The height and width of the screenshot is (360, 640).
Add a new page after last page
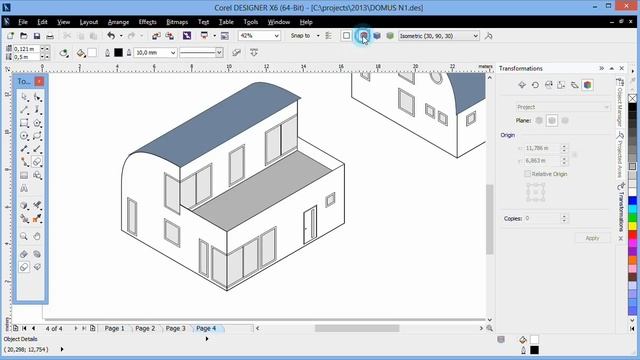coord(93,328)
